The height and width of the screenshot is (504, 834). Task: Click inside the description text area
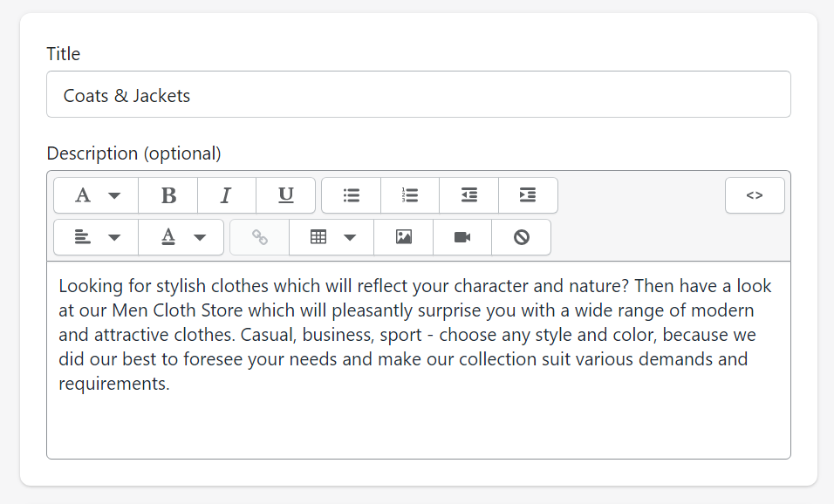[x=419, y=360]
